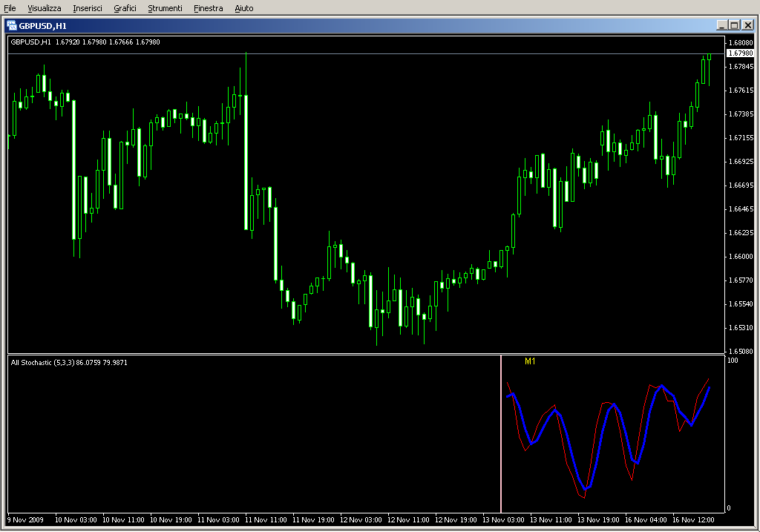Click the 12 Nov 11:00 time label
760x532 pixels.
(408, 520)
